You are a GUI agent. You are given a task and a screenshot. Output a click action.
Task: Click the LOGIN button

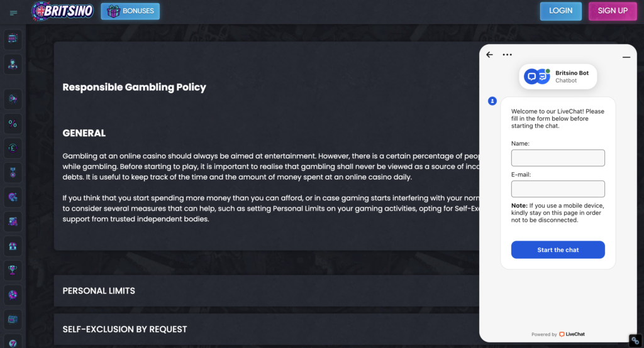click(560, 11)
